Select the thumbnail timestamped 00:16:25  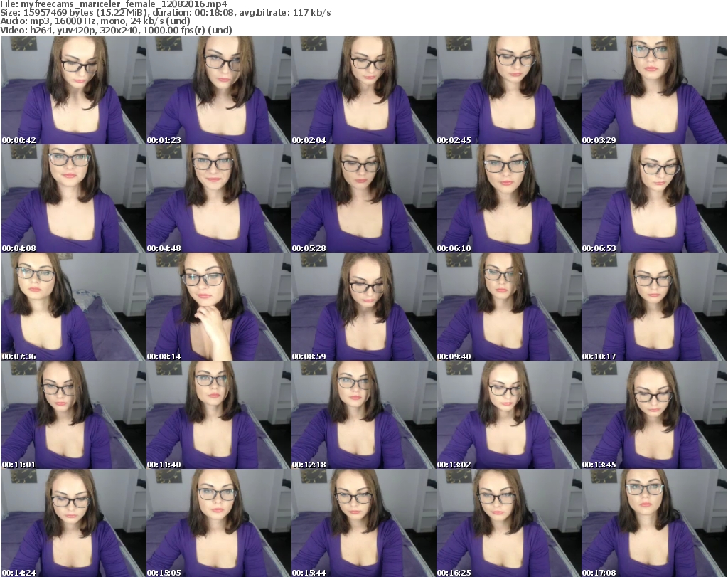(508, 523)
